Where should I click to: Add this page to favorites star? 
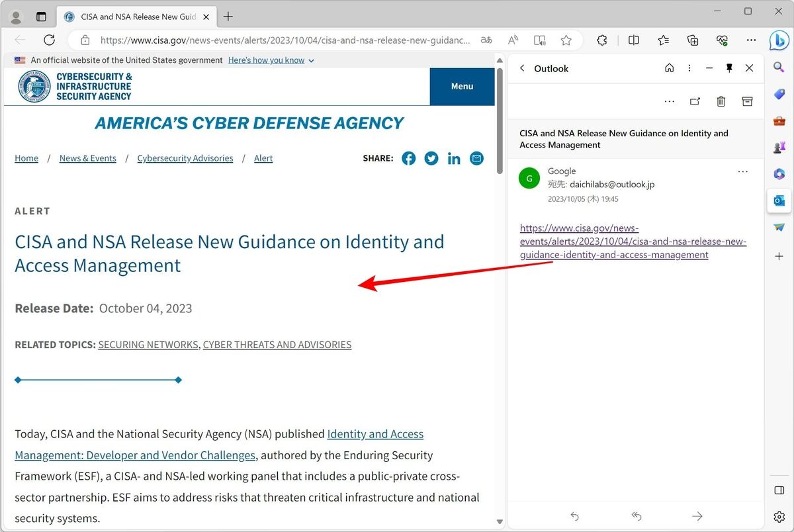point(566,40)
